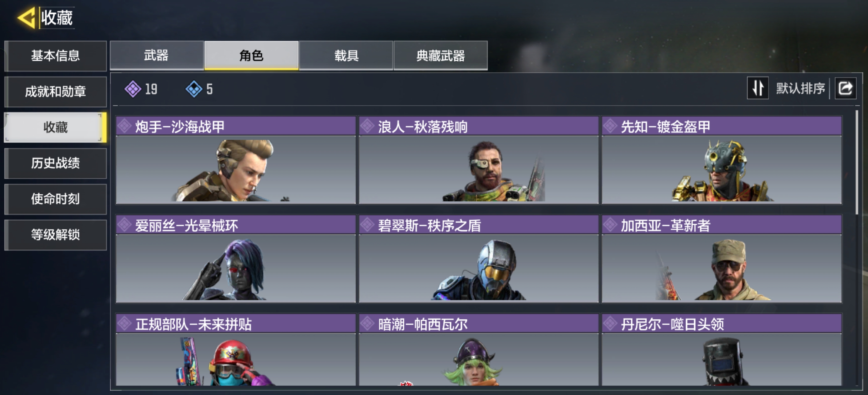This screenshot has width=868, height=395.
Task: Toggle the sort order arrows icon
Action: (757, 88)
